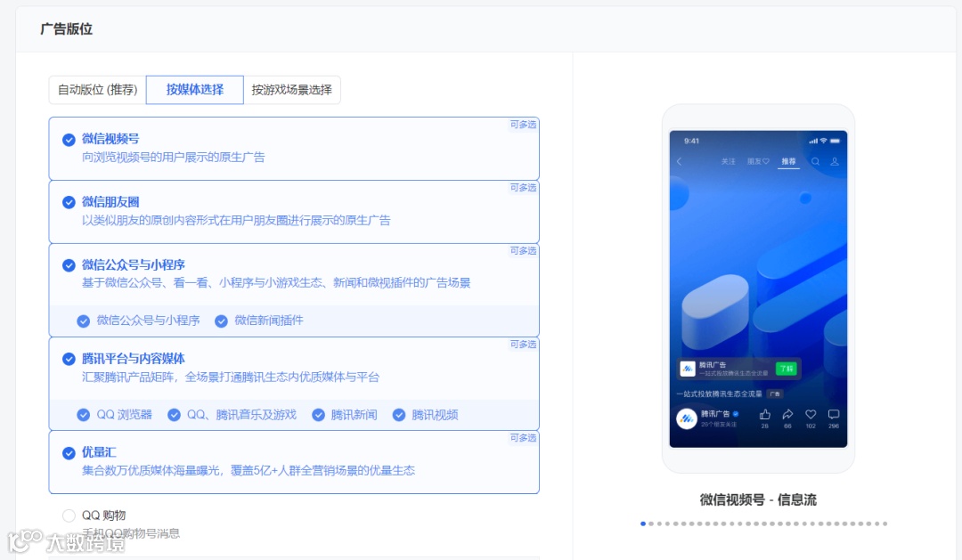Click the profile icon in phone preview
The width and height of the screenshot is (962, 560).
click(x=835, y=161)
